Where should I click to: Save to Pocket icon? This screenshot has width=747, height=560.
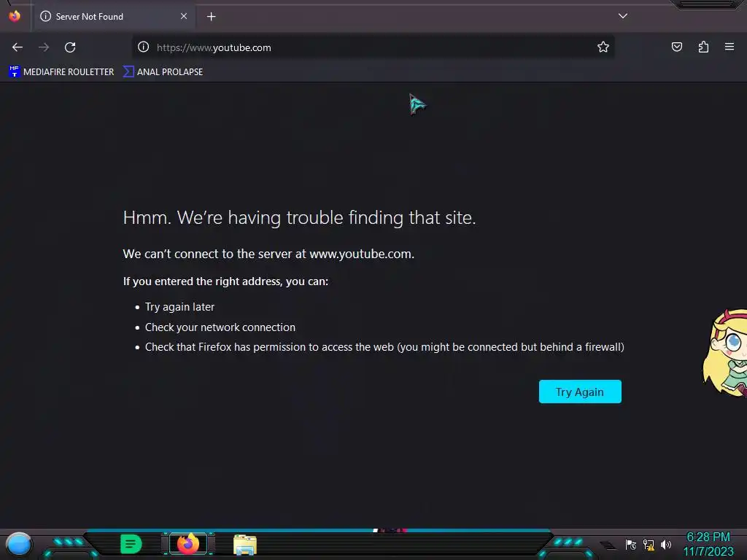[x=676, y=47]
